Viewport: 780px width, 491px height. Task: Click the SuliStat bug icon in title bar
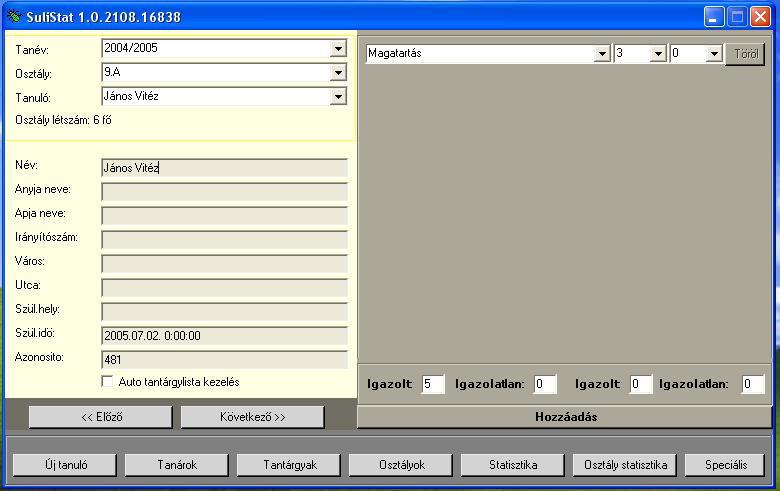(x=14, y=16)
